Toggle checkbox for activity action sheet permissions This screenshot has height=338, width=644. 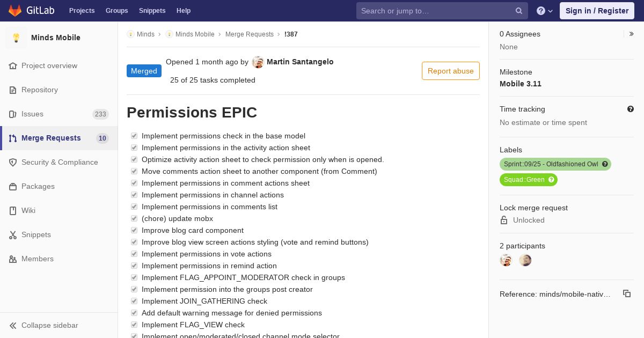point(134,148)
